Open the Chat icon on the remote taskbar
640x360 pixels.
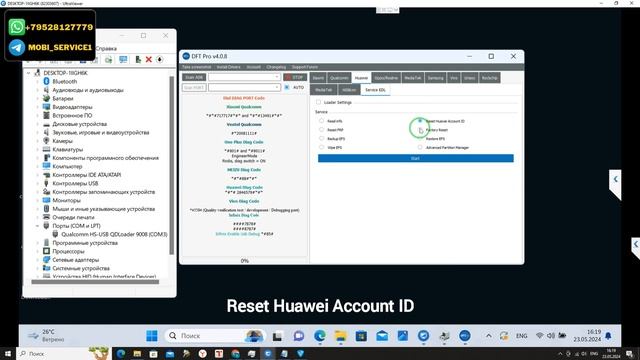299,336
